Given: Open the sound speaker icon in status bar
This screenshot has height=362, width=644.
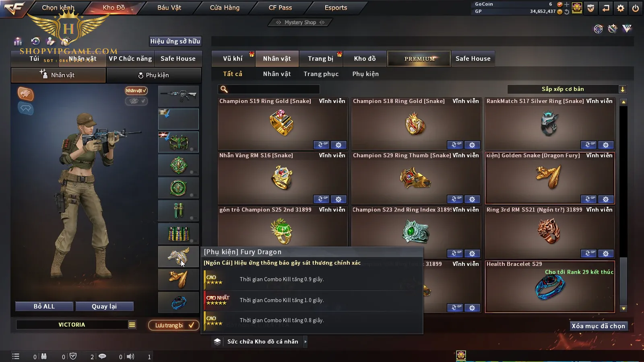Looking at the screenshot, I should tap(130, 356).
